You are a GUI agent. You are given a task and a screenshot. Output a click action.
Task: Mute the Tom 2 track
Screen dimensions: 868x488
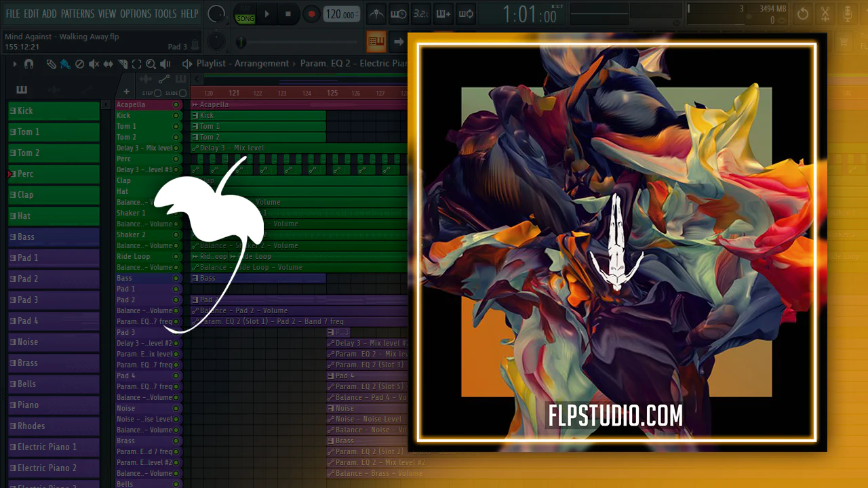pos(176,138)
